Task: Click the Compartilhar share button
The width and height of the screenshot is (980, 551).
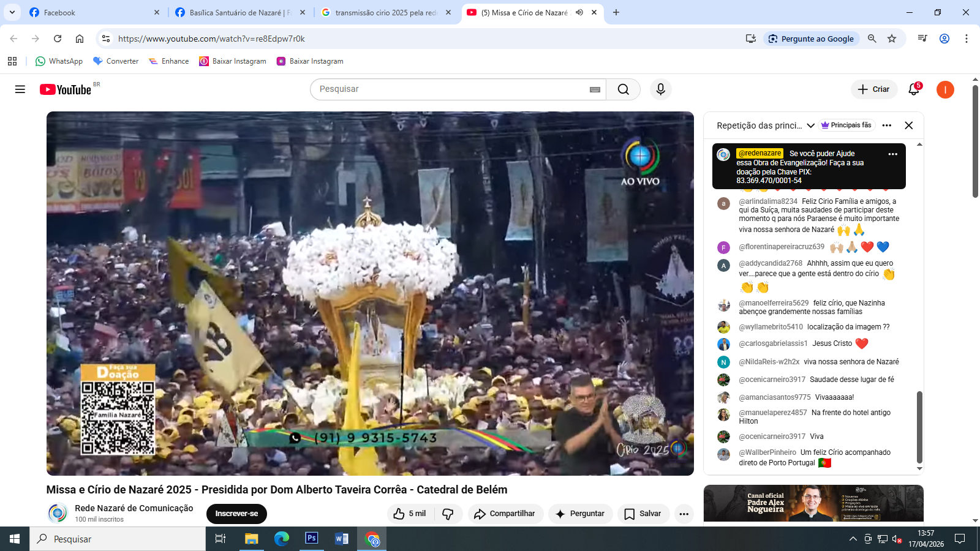Action: pos(504,514)
